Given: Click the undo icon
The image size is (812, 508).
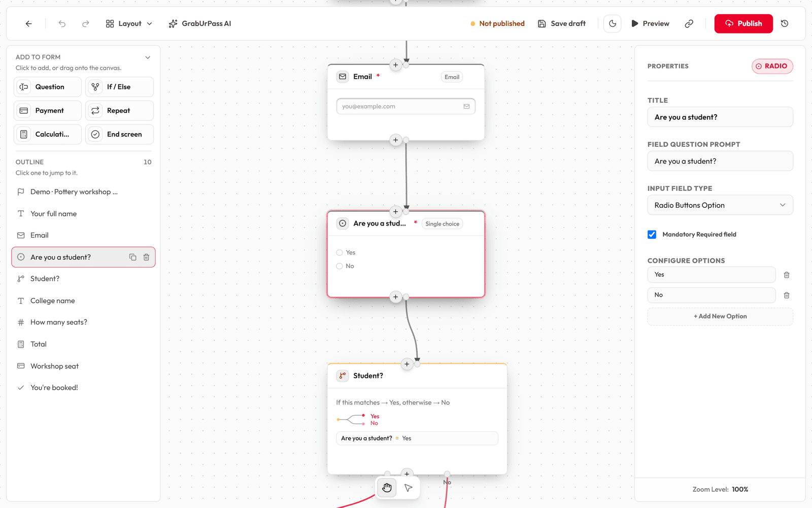Looking at the screenshot, I should (x=62, y=24).
